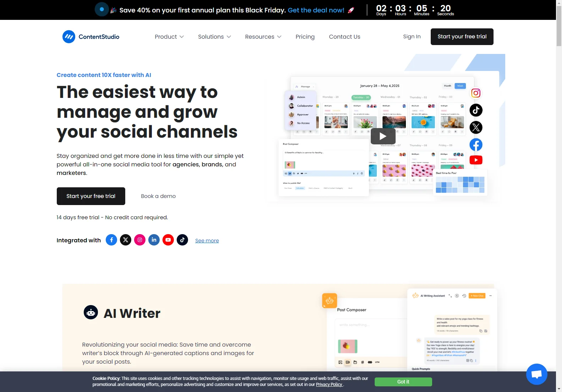The width and height of the screenshot is (562, 392).
Task: Click Sign In link
Action: [x=412, y=37]
